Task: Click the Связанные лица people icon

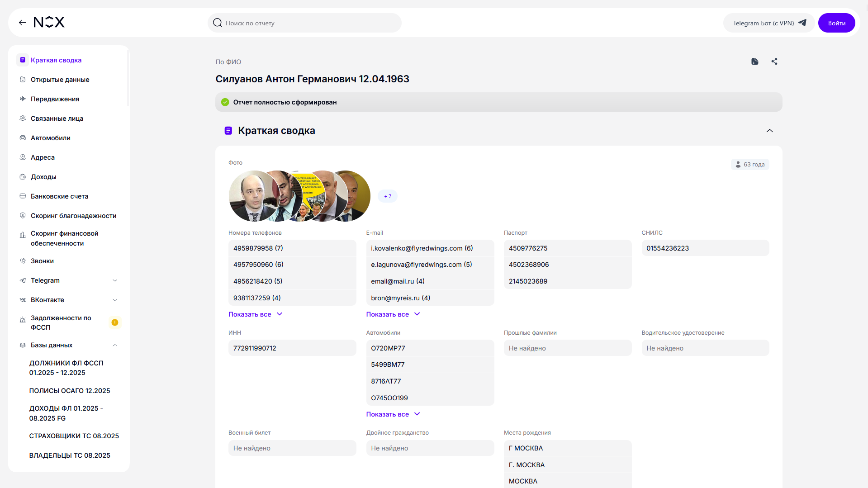Action: [23, 118]
